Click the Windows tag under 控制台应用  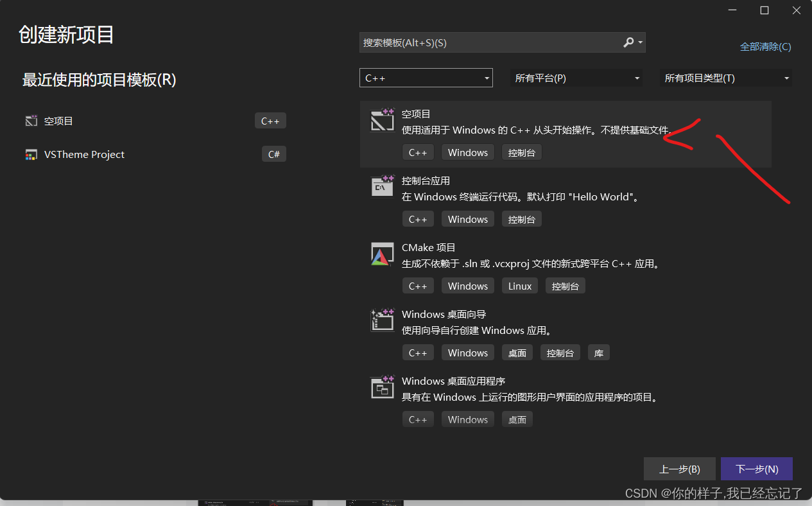click(468, 219)
